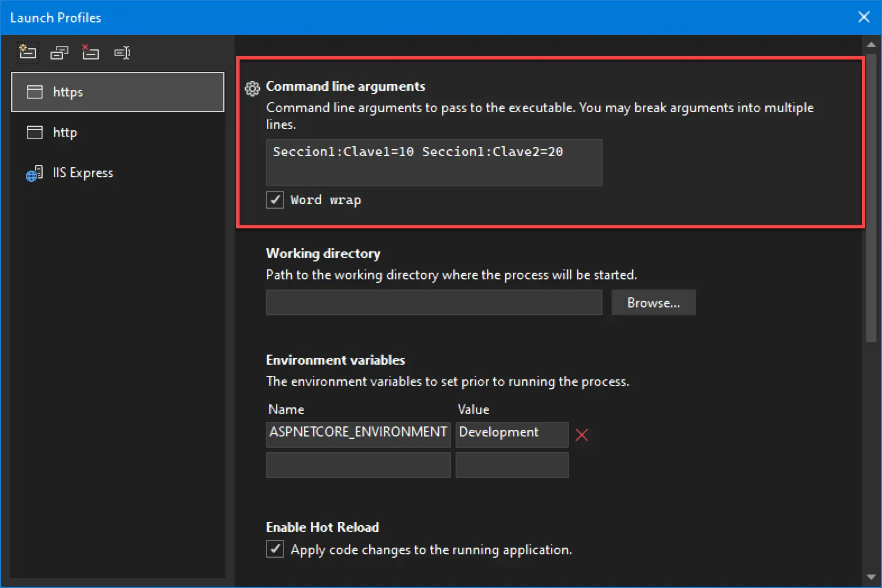Screen dimensions: 882x588
Task: Disable Hot Reload apply code changes checkbox
Action: [275, 549]
